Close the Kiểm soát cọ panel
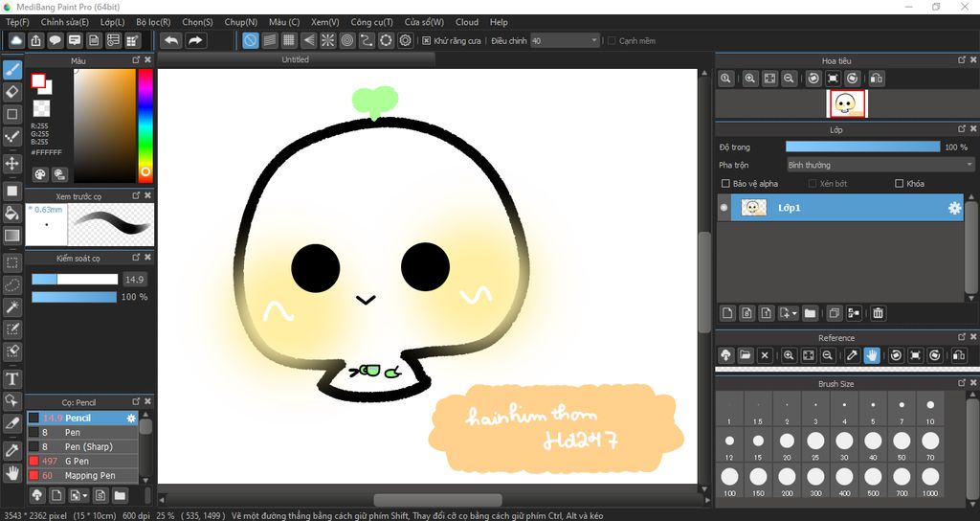 click(x=148, y=258)
